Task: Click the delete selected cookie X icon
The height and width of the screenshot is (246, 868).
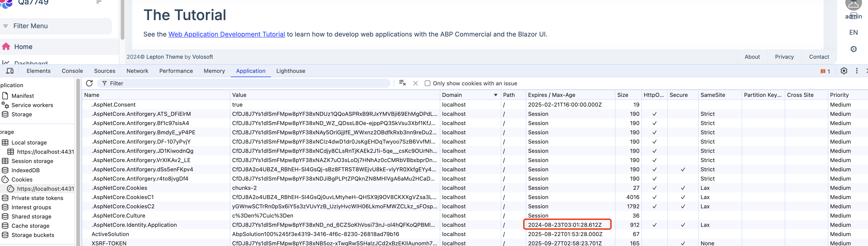Action: (x=416, y=83)
